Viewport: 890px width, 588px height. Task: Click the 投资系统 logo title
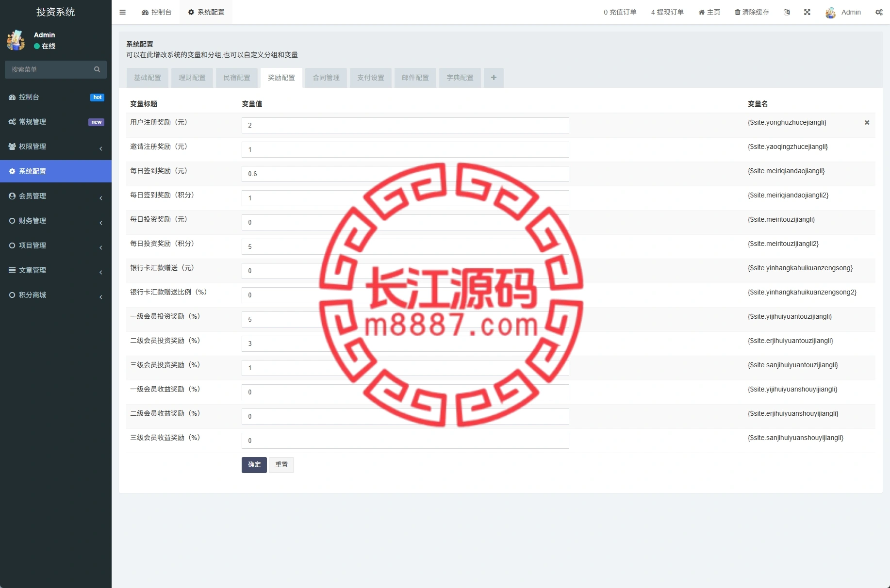point(56,12)
